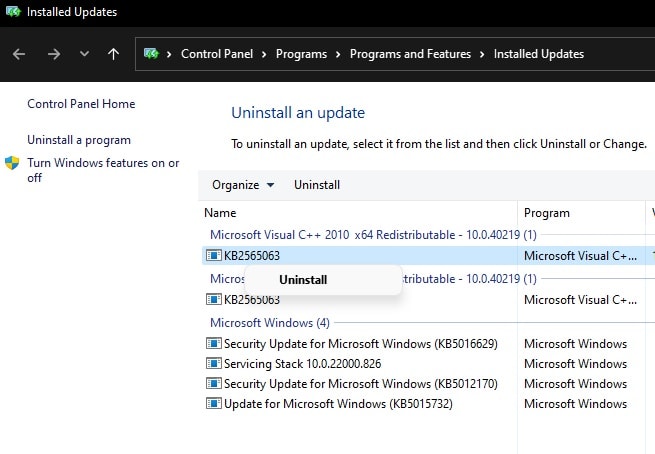
Task: Sort by the Name column header
Action: 220,213
